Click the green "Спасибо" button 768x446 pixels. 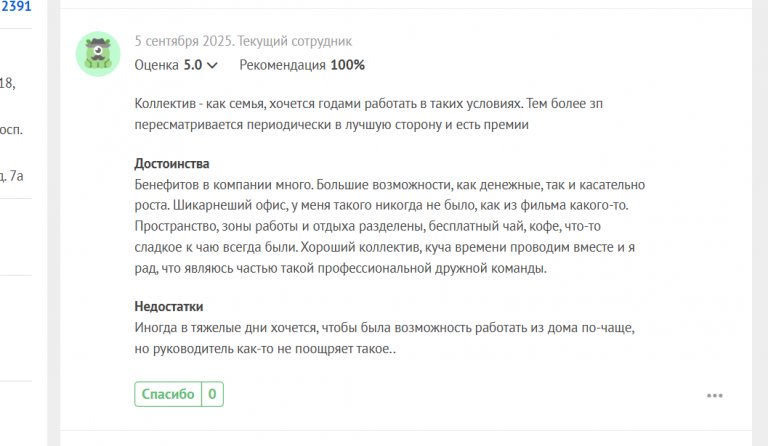tap(168, 394)
